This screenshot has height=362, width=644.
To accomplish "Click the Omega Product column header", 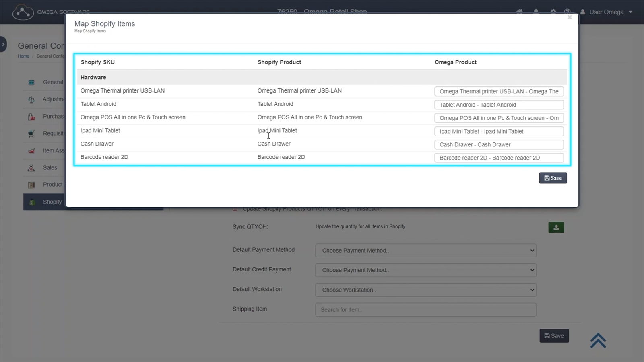I will point(455,62).
